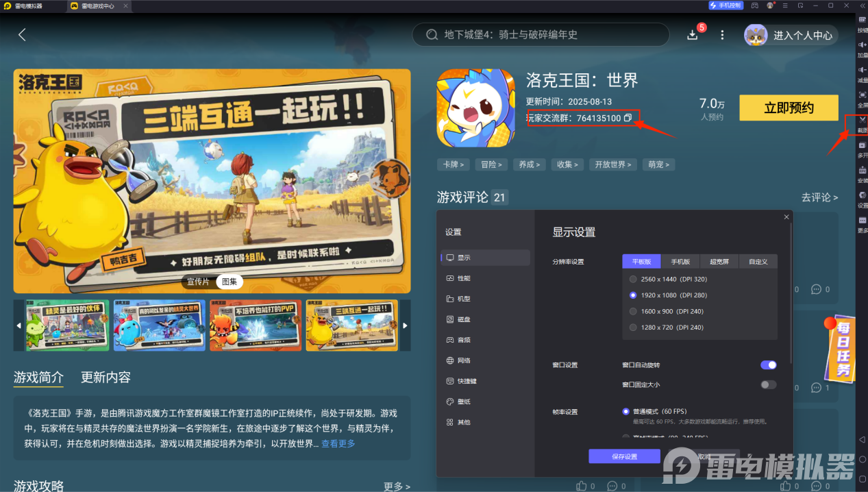Click the search field with 地下城堡4
The image size is (868, 492).
[541, 35]
